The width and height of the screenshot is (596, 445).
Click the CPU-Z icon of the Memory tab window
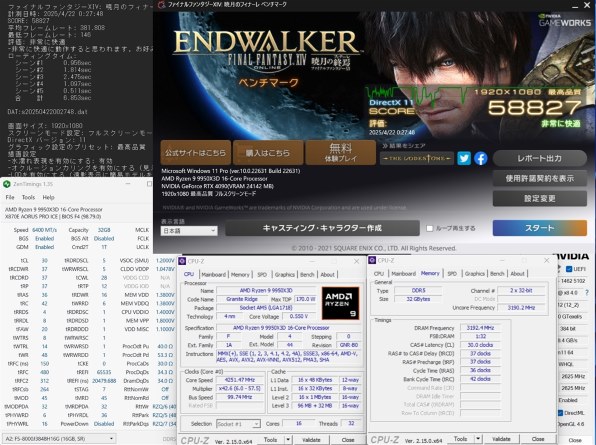coord(372,260)
